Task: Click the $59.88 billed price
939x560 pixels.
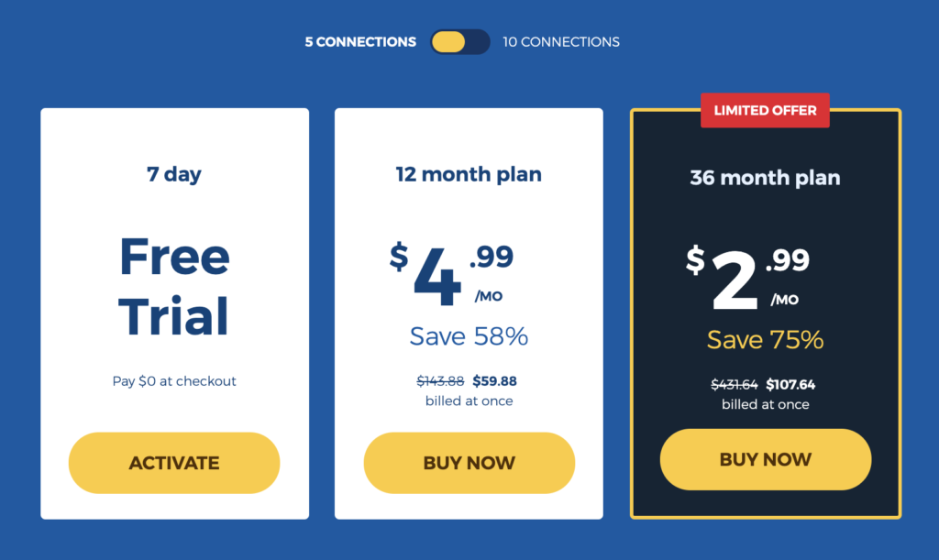Action: [x=494, y=381]
